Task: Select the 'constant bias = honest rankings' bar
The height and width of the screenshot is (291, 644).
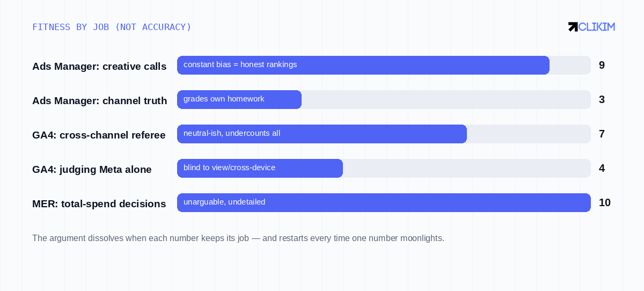Action: pos(363,65)
